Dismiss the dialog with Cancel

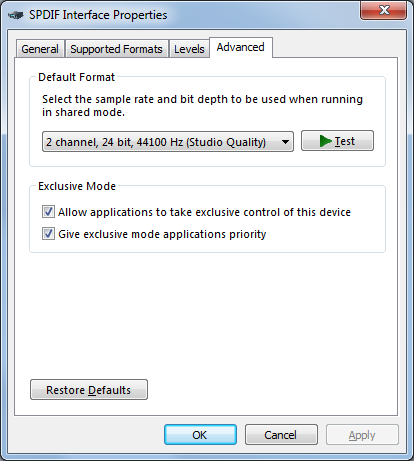click(x=281, y=435)
